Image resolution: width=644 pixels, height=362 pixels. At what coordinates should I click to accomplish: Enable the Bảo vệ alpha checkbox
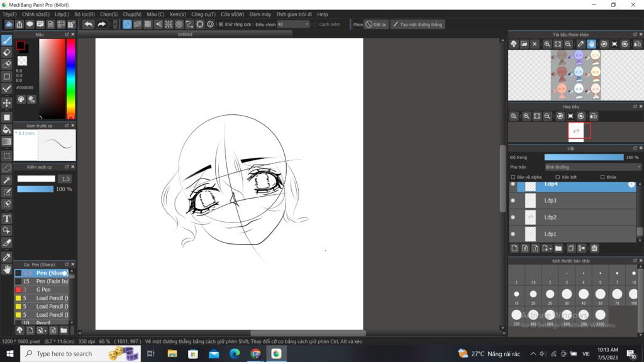tap(513, 177)
